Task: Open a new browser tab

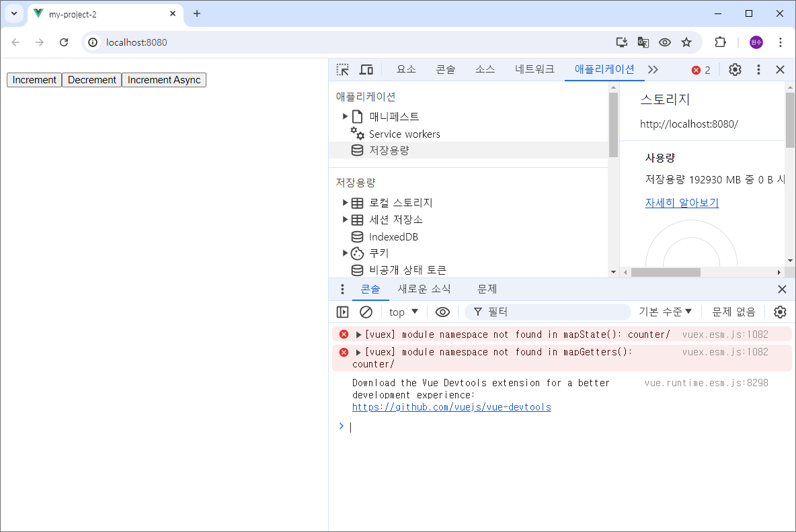Action: 197,13
